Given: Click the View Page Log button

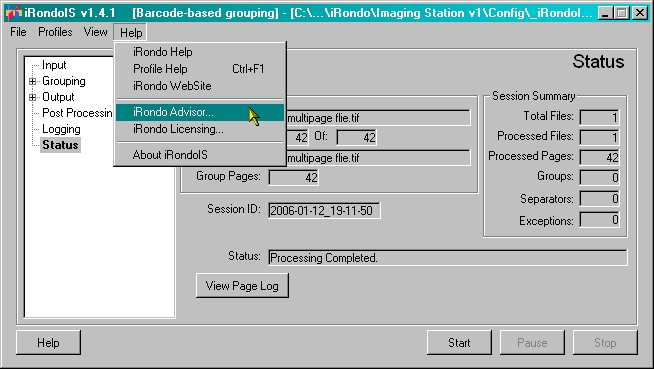Looking at the screenshot, I should coord(242,286).
